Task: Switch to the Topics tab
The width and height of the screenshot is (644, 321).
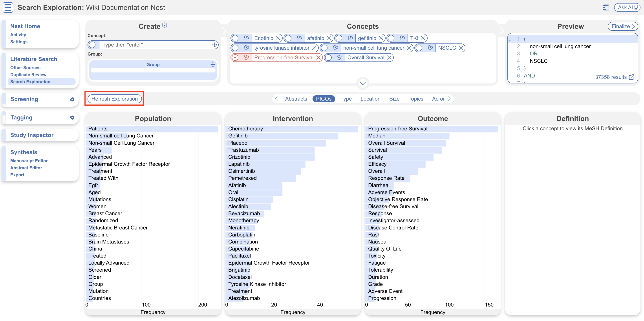Action: pyautogui.click(x=415, y=99)
